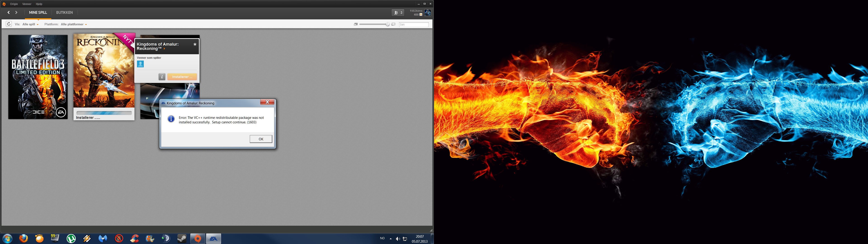Image resolution: width=868 pixels, height=244 pixels.
Task: Open the monitor icon marked 99 on the taskbar
Action: [x=55, y=239]
